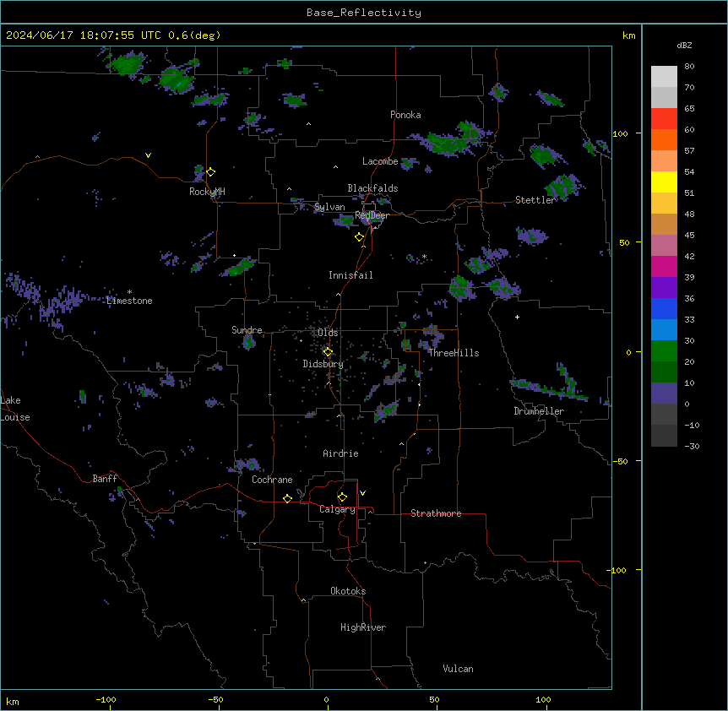Click the km unit label at top right
The image size is (728, 711).
pyautogui.click(x=629, y=35)
